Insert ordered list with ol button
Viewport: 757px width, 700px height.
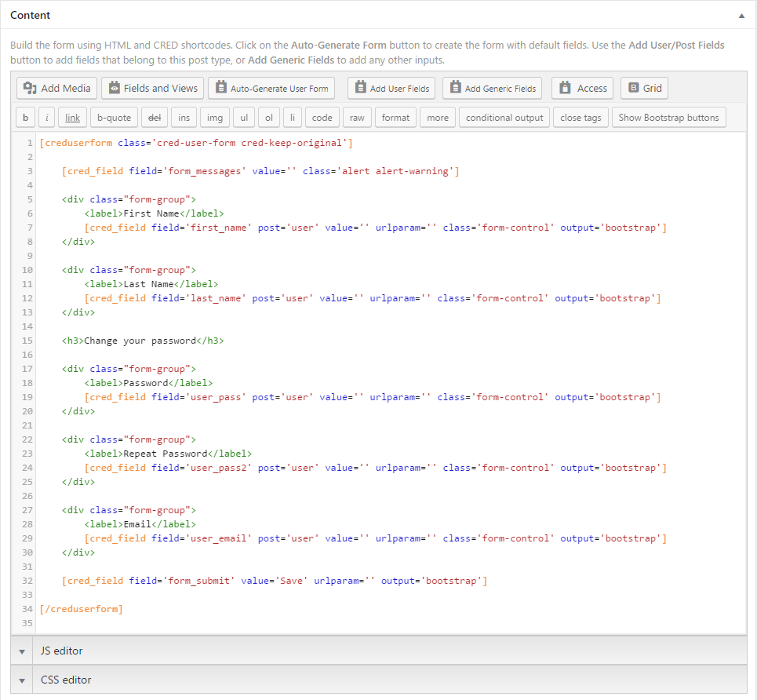pyautogui.click(x=269, y=118)
